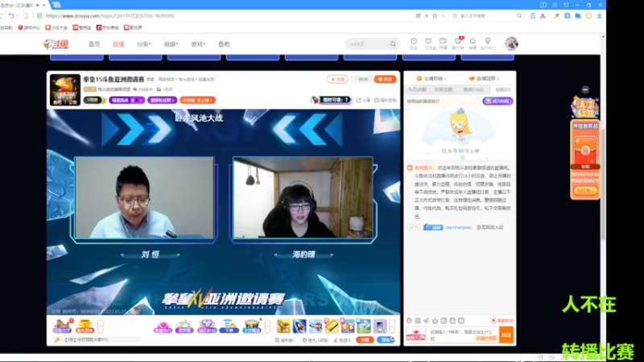Click the yellow ticket gift icon
Screen dimensions: 644x362
point(332,326)
